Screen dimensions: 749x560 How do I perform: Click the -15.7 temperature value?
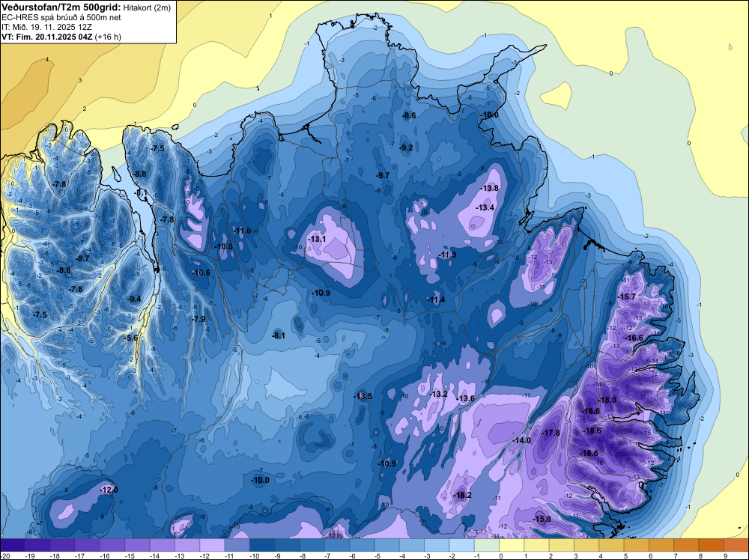(x=627, y=297)
